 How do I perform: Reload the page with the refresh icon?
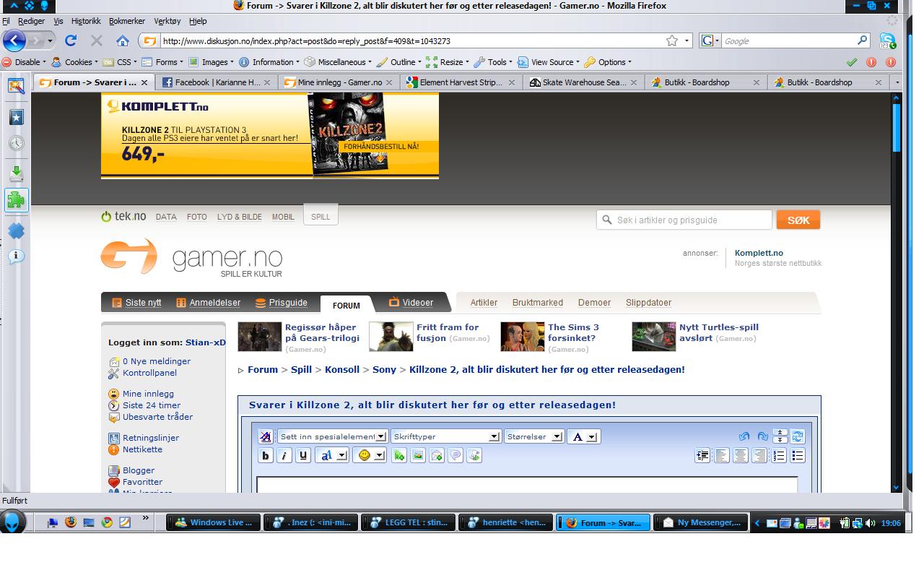click(x=71, y=41)
